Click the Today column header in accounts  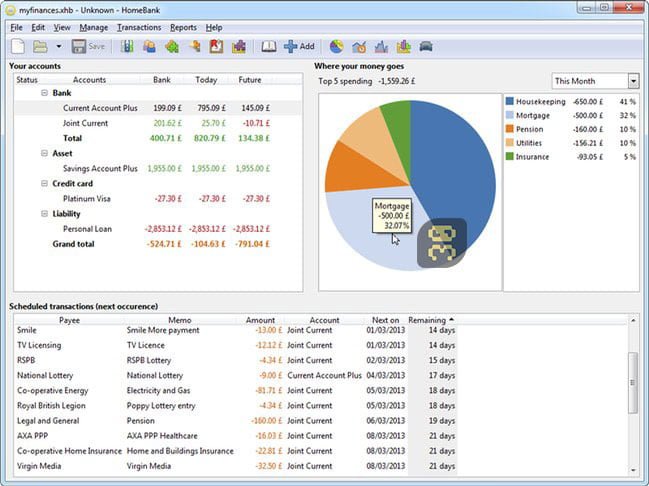[x=206, y=80]
